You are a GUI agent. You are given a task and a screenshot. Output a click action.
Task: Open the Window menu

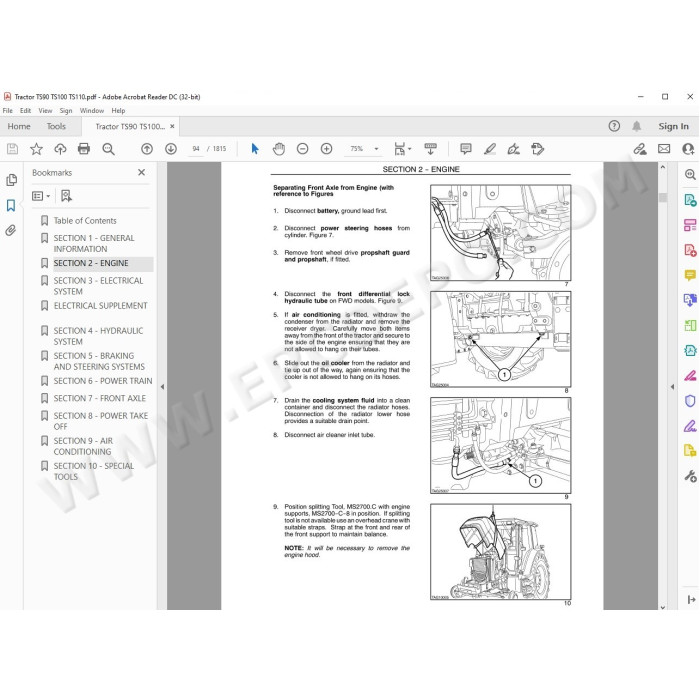click(92, 110)
